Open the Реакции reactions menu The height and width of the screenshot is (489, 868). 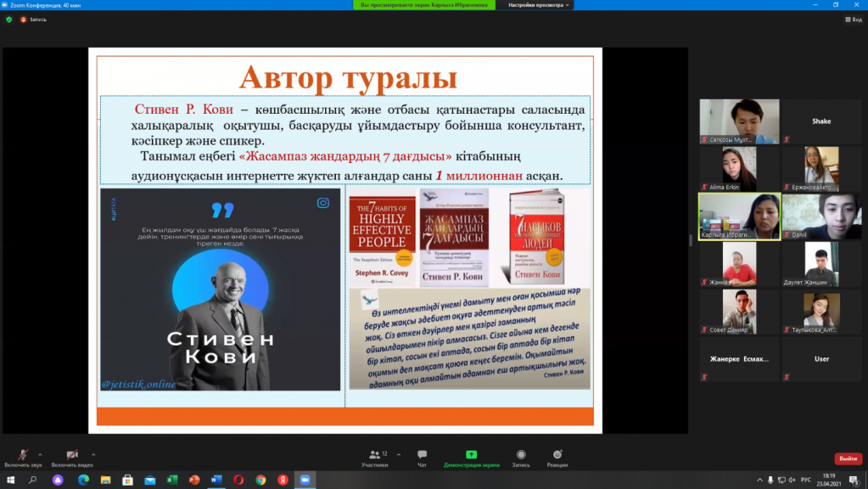pyautogui.click(x=557, y=458)
